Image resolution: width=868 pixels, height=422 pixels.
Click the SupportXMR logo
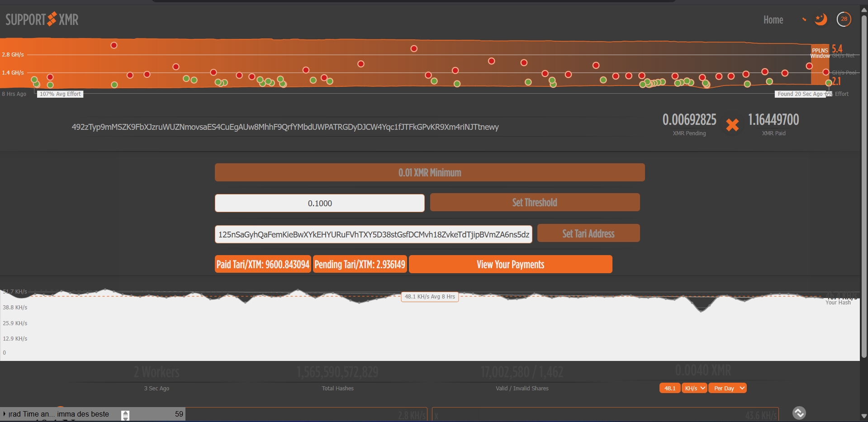[42, 19]
